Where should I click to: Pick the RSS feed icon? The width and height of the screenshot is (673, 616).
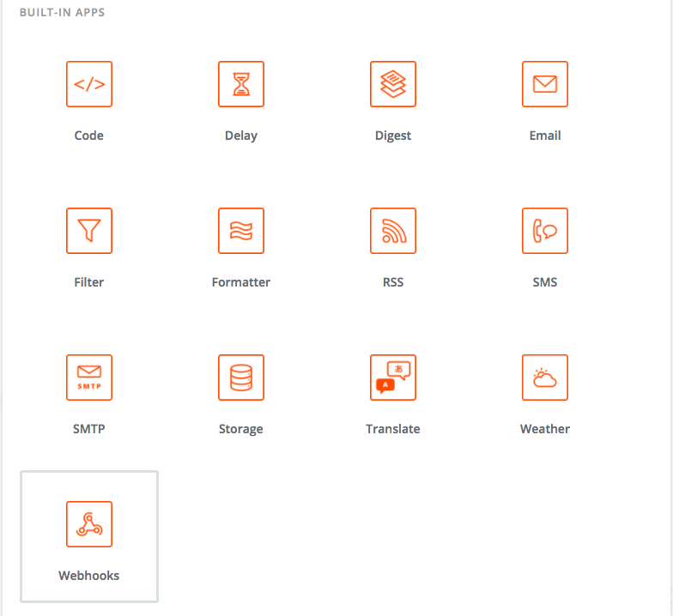point(393,231)
